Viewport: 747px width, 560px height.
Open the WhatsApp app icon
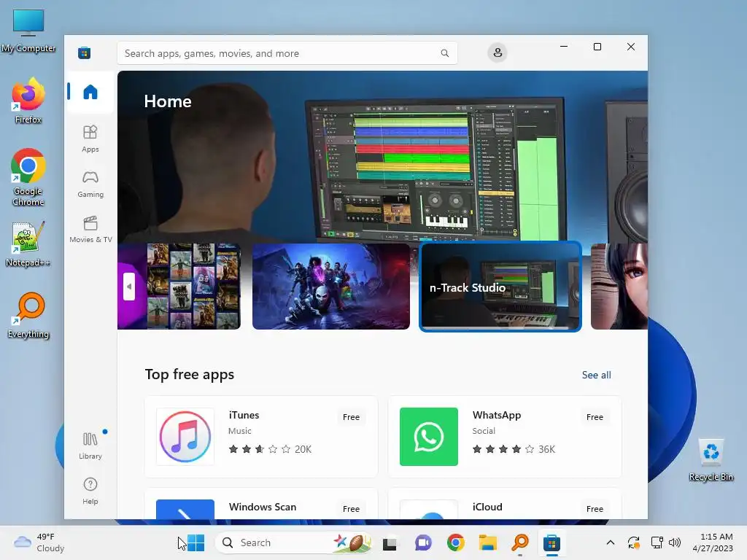pyautogui.click(x=429, y=437)
